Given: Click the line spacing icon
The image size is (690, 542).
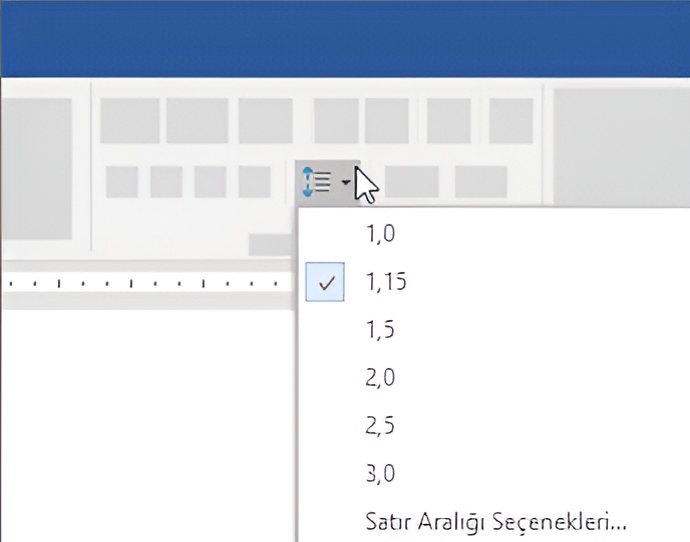Looking at the screenshot, I should 317,182.
